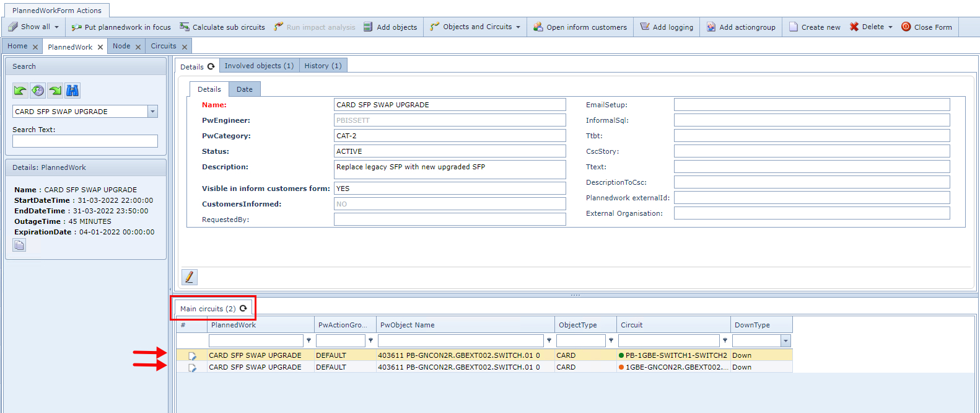Click the pencil edit icon below details

(x=189, y=277)
